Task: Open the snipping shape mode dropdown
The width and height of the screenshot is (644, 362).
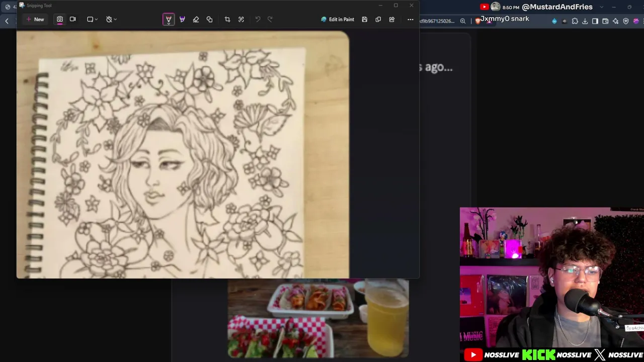Action: click(92, 19)
